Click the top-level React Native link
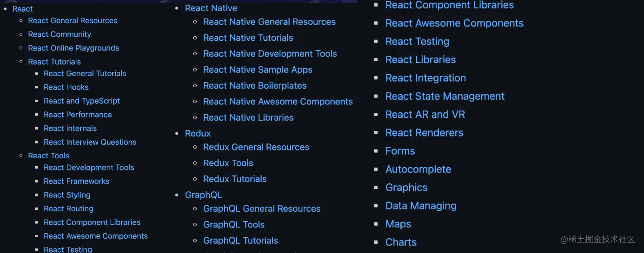This screenshot has width=644, height=253. (x=211, y=8)
